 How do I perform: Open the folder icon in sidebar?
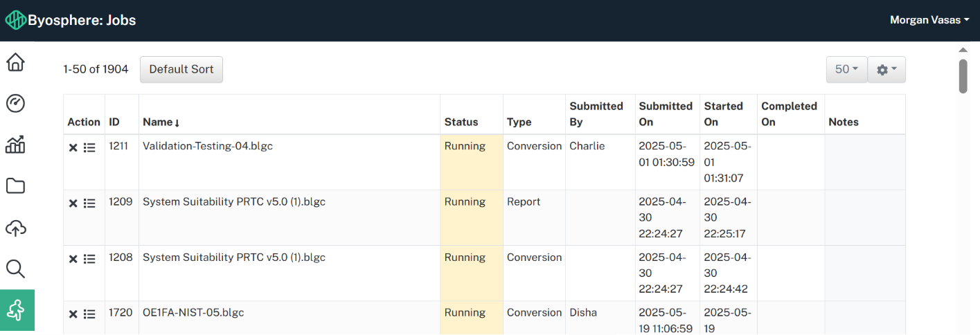click(15, 186)
